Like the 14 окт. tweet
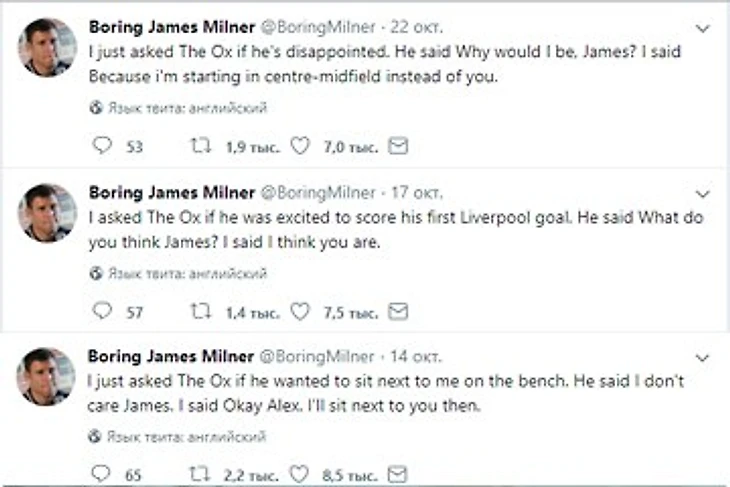This screenshot has height=487, width=730. click(297, 475)
